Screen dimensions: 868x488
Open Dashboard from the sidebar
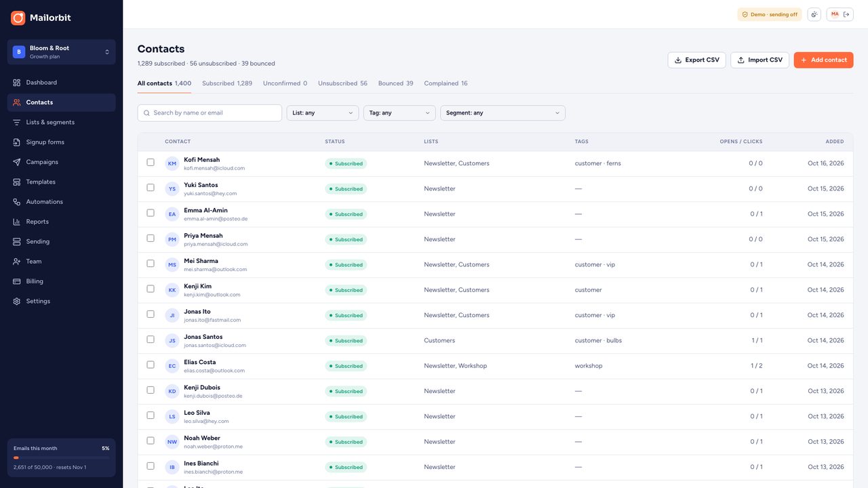(x=61, y=83)
